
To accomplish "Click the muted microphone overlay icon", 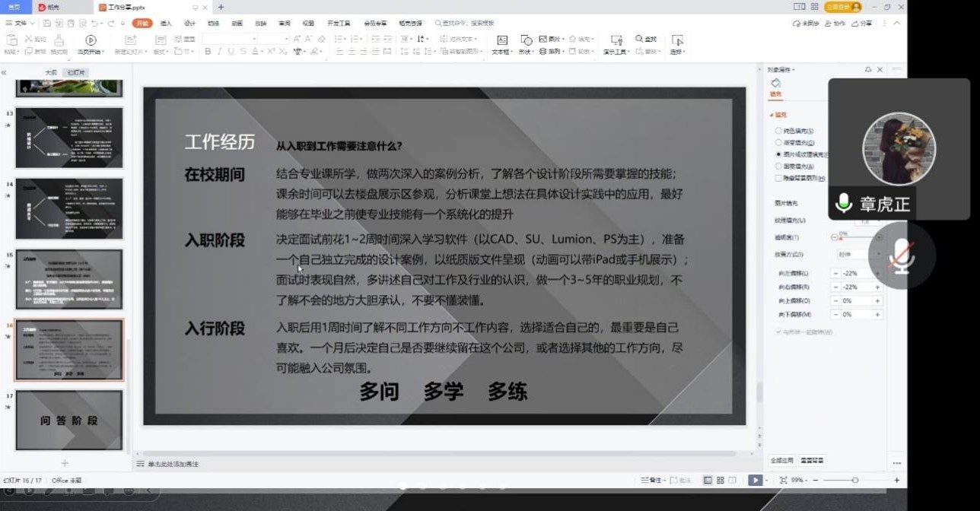I will 902,256.
